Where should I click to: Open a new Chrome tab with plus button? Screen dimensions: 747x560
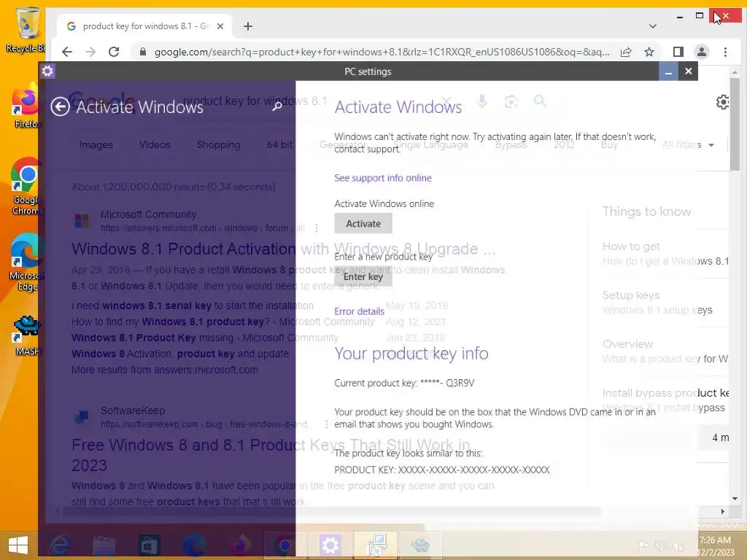click(248, 26)
